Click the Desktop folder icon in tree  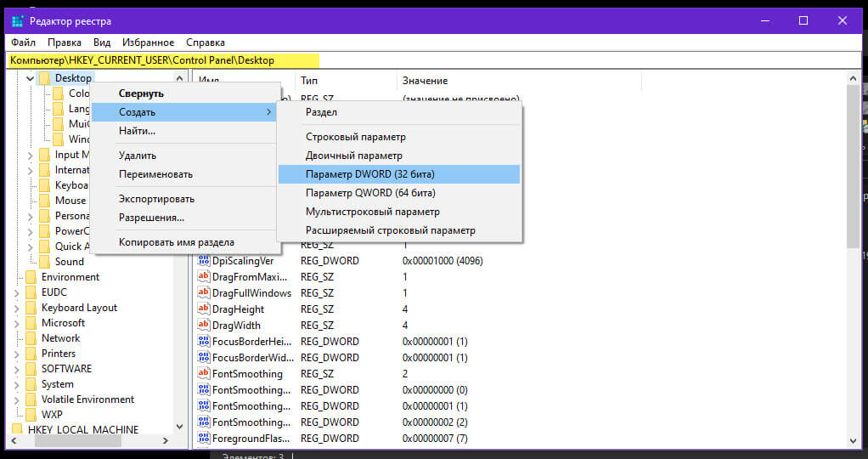45,78
